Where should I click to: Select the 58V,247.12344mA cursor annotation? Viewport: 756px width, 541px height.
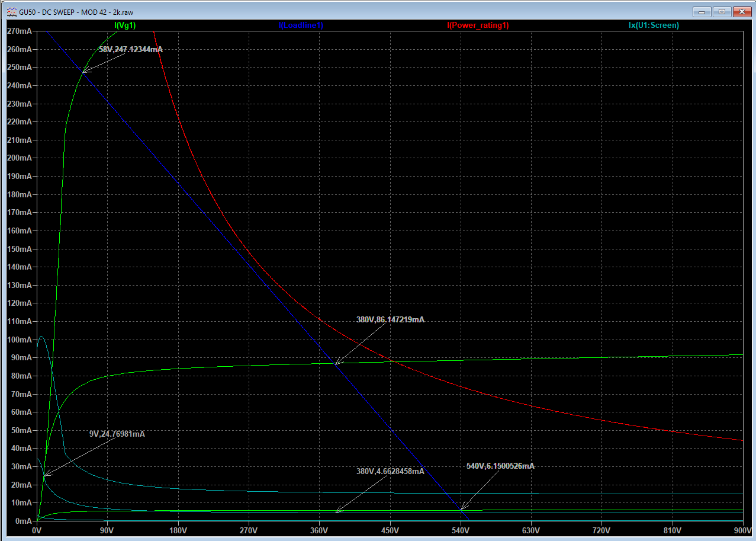(x=130, y=50)
